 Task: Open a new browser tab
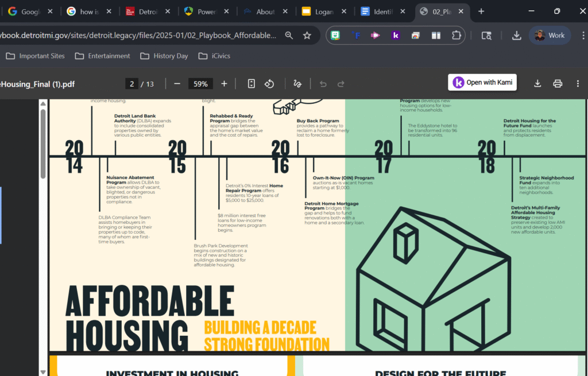pyautogui.click(x=481, y=11)
